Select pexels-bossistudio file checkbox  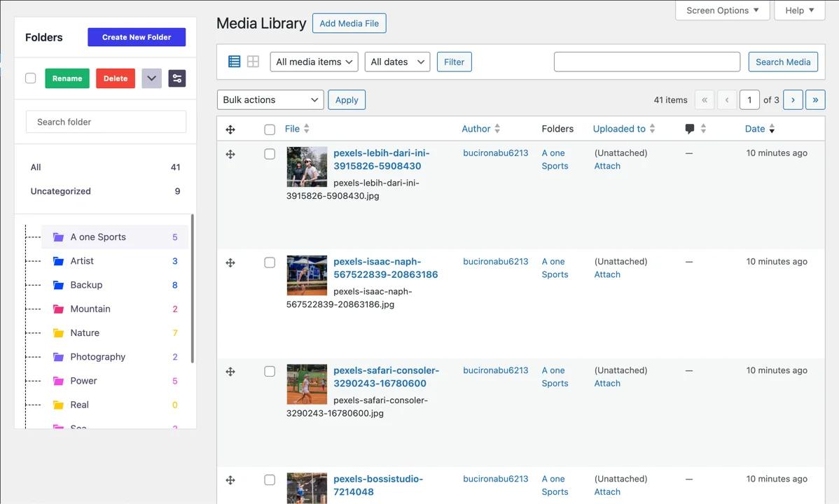[270, 480]
